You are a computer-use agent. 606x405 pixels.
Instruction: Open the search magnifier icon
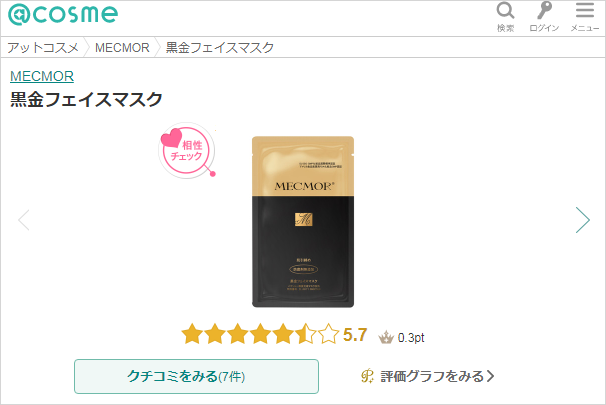(505, 11)
